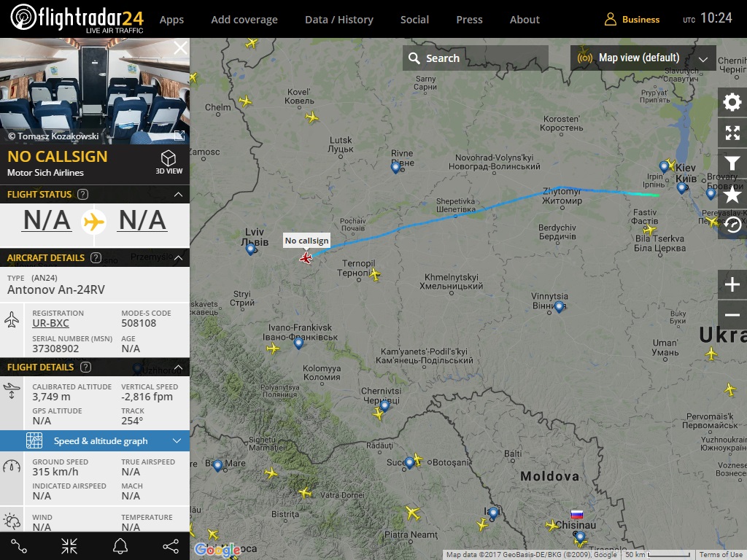Collapse the Aircraft Details section
The image size is (747, 560).
pyautogui.click(x=178, y=257)
